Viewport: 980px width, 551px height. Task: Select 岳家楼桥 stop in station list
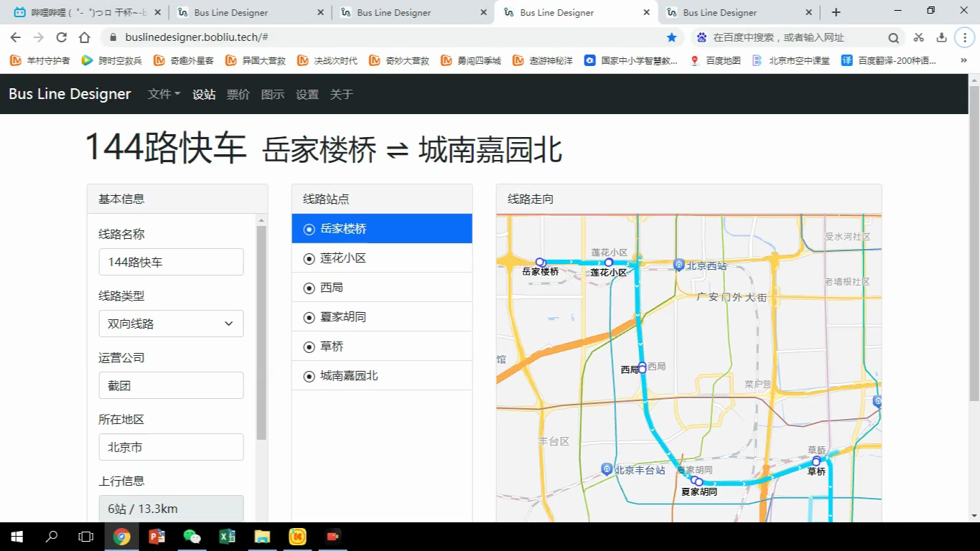tap(382, 229)
